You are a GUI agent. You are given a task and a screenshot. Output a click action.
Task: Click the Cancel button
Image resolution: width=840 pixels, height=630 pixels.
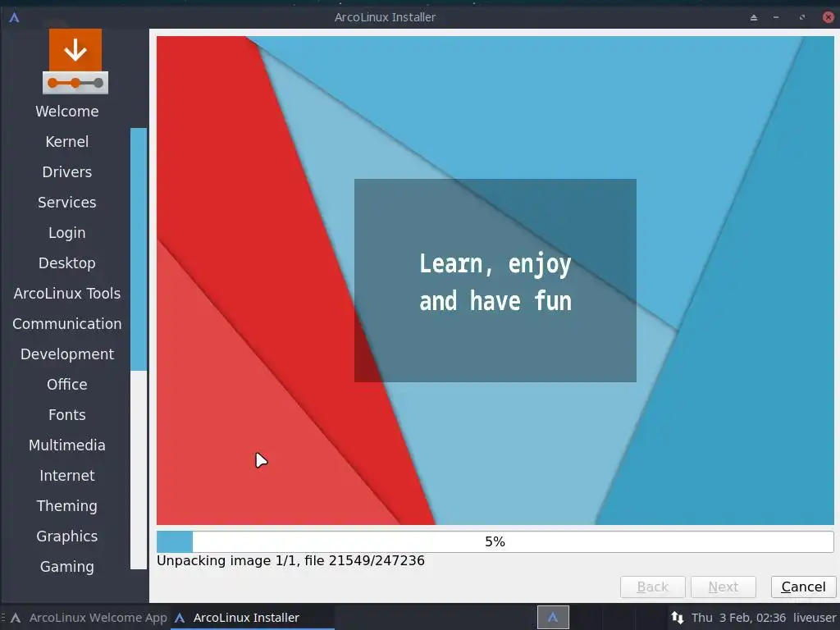(803, 587)
